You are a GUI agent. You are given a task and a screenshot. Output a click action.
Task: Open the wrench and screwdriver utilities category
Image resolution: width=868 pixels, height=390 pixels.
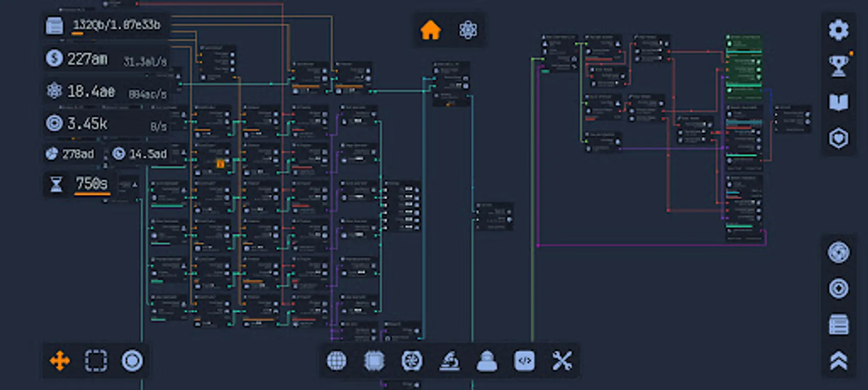coord(562,361)
